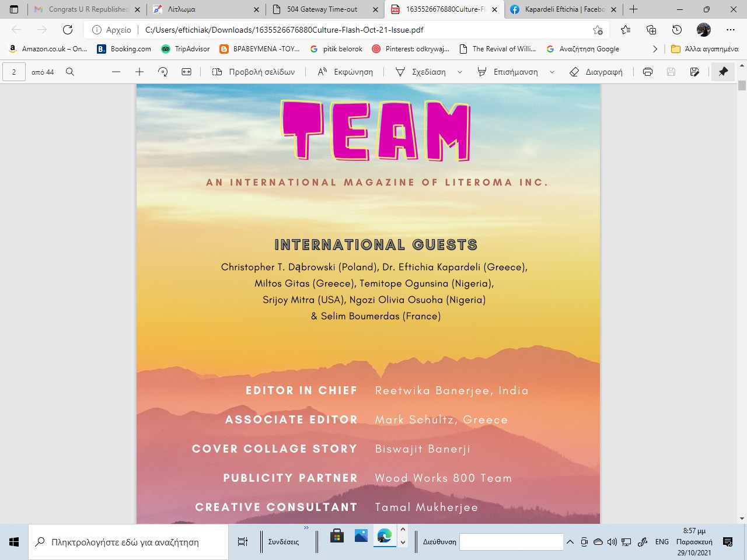Image resolution: width=747 pixels, height=560 pixels.
Task: Switch to Kapardeli Eftichia Facebook tab
Action: [x=563, y=9]
